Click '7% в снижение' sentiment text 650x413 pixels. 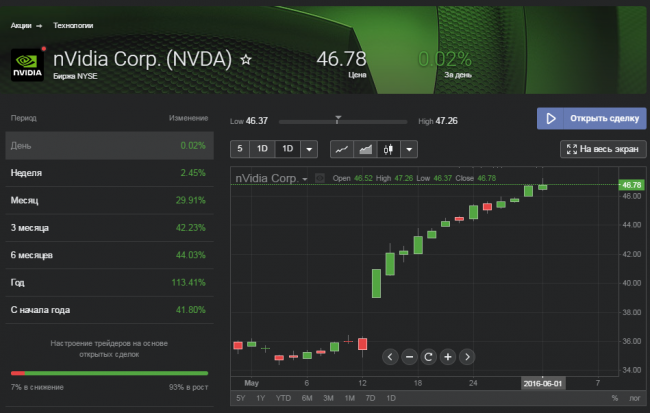tap(37, 387)
